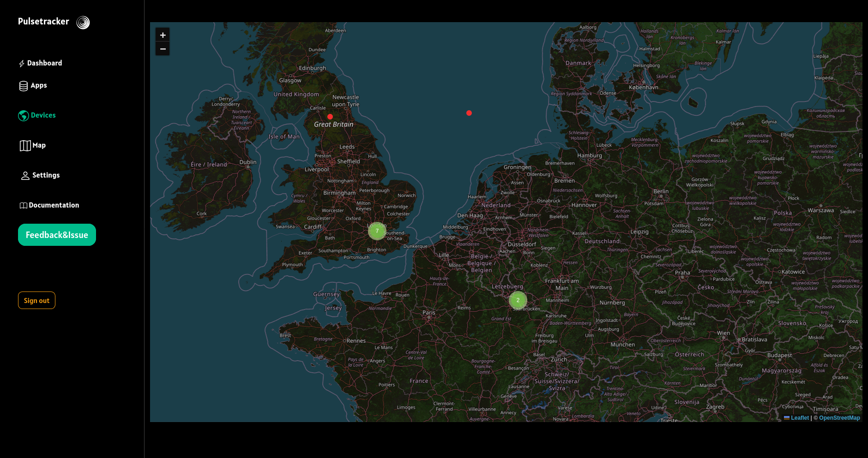Screen dimensions: 868x458
Task: Click the Documentation open book icon
Action: (x=24, y=206)
